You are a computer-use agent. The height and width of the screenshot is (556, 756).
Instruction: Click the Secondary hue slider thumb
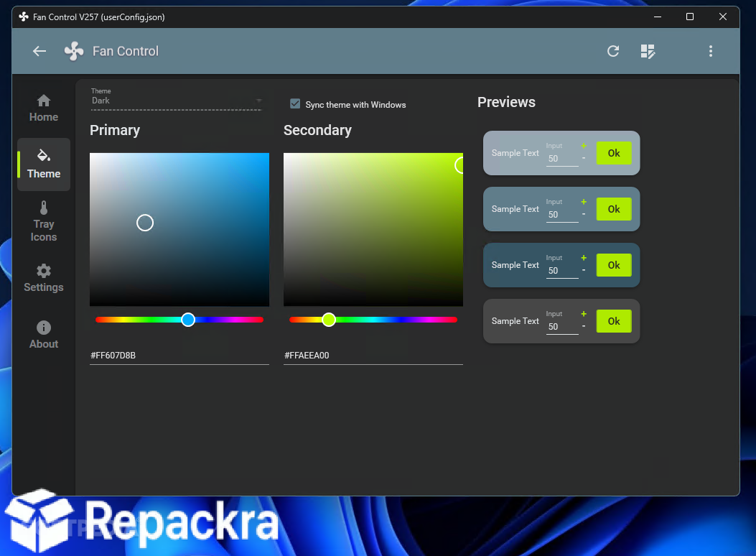(x=329, y=320)
